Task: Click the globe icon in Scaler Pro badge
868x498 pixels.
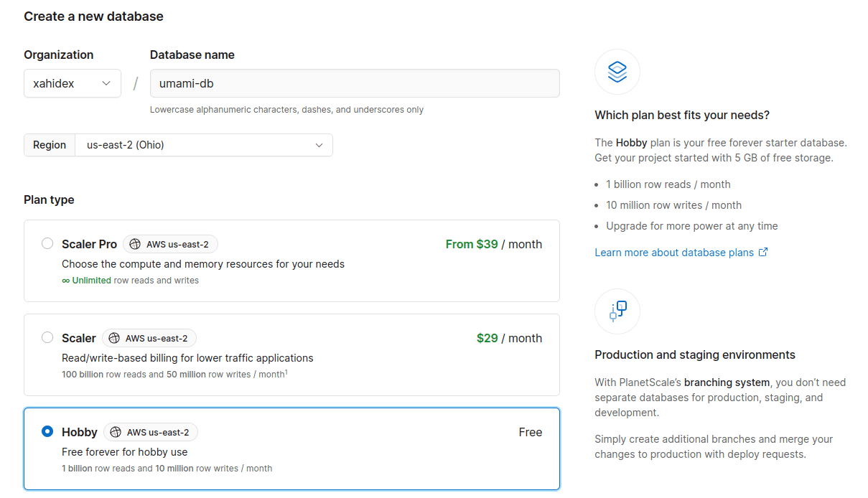Action: (135, 244)
